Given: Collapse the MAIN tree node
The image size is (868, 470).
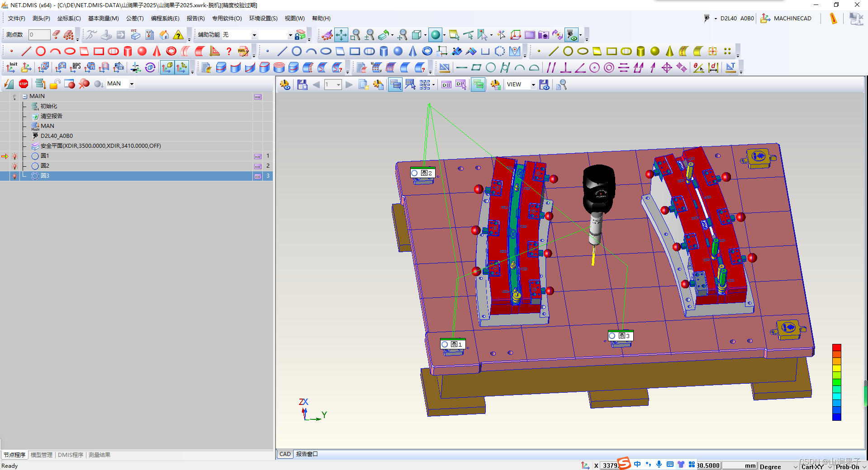Looking at the screenshot, I should tap(25, 96).
